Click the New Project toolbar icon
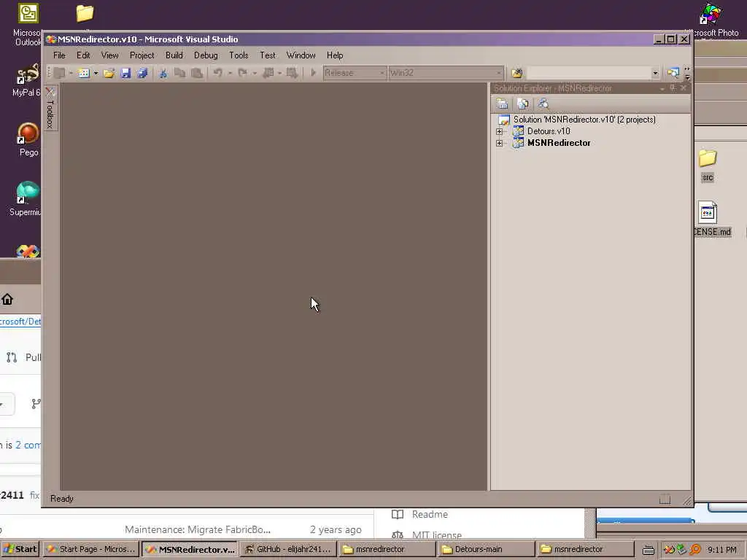Image resolution: width=747 pixels, height=560 pixels. 60,73
